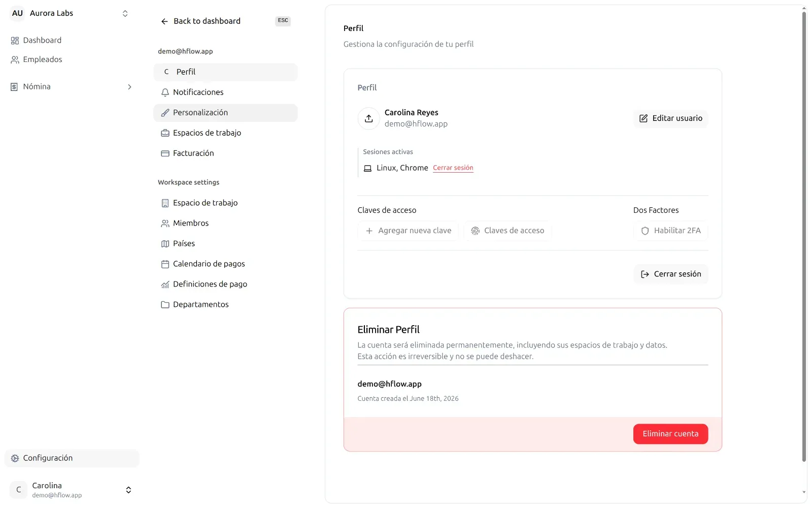Open Personalización settings
Viewport: 812px width, 508px height.
225,113
